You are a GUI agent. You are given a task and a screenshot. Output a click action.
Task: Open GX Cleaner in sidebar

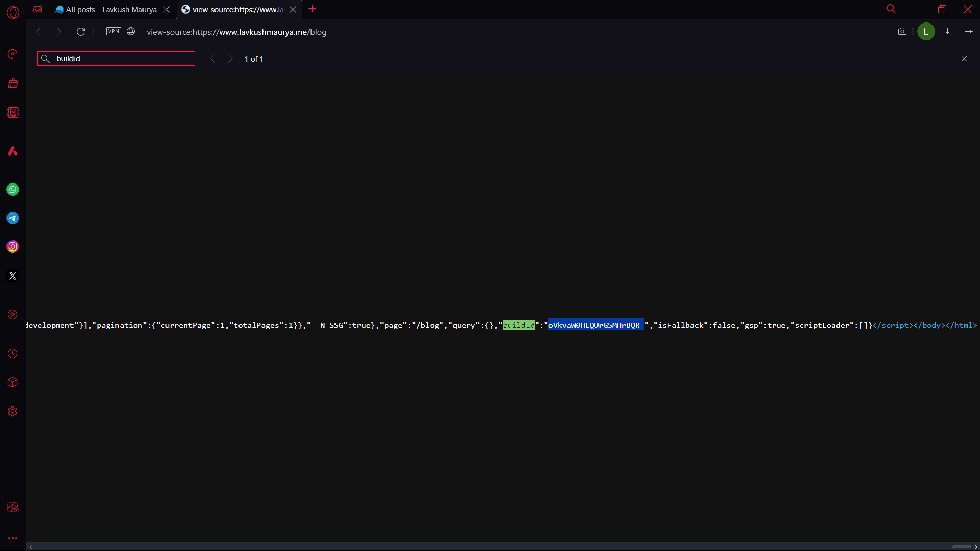pos(13,83)
